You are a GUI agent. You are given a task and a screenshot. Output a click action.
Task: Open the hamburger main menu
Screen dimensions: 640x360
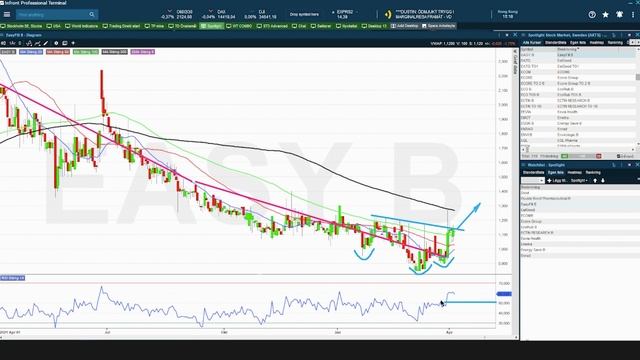coord(7,15)
